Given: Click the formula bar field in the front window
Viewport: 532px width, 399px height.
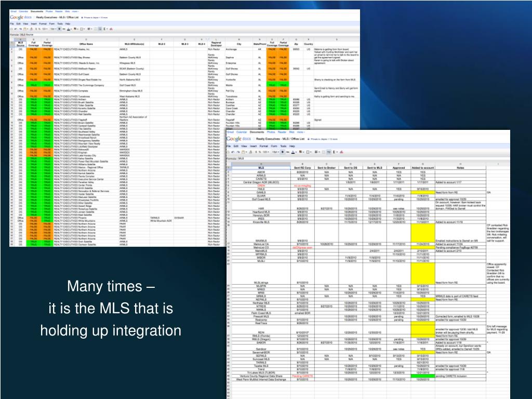Looking at the screenshot, I should tap(373, 158).
